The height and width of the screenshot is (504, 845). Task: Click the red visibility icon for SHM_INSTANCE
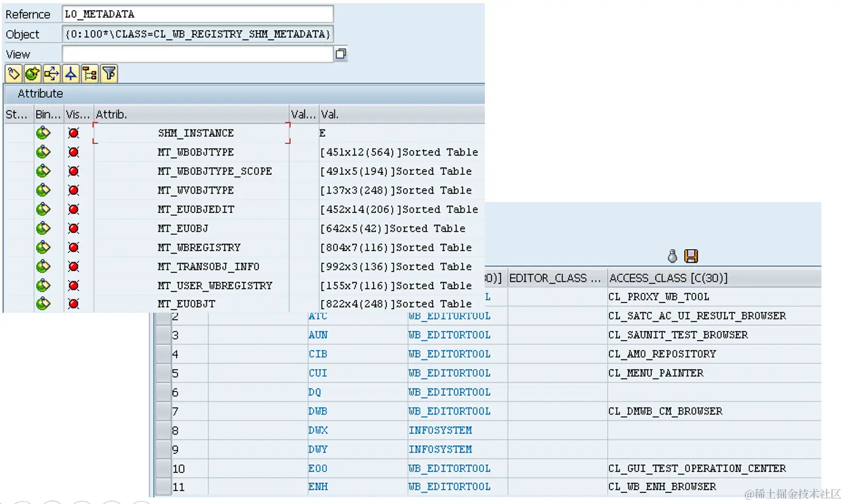click(74, 133)
